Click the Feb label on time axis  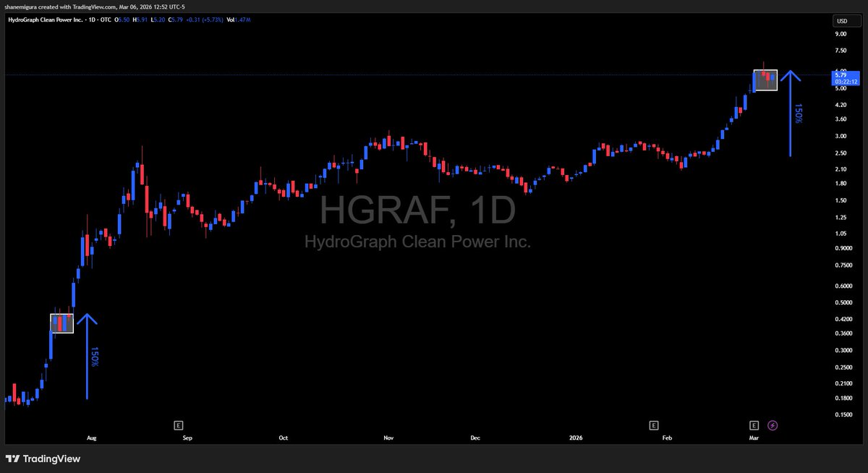point(667,438)
